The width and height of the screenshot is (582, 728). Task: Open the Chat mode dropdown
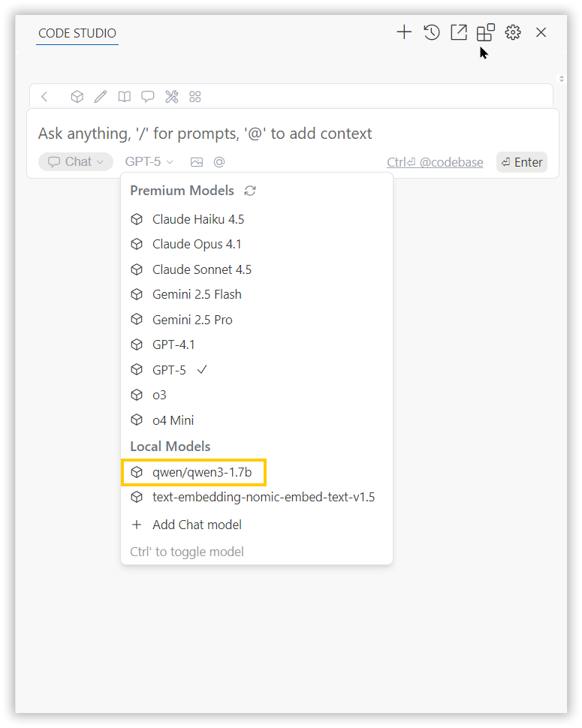point(75,161)
